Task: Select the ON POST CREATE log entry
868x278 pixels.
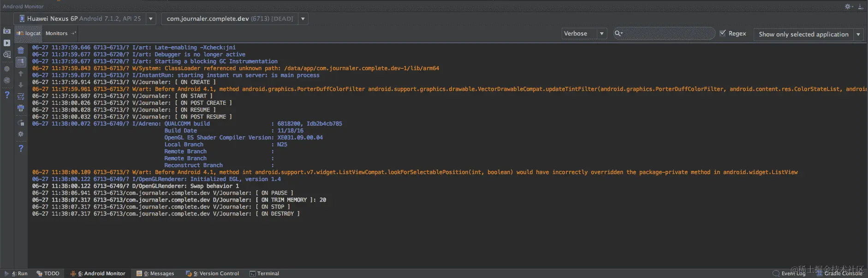Action: (x=132, y=103)
